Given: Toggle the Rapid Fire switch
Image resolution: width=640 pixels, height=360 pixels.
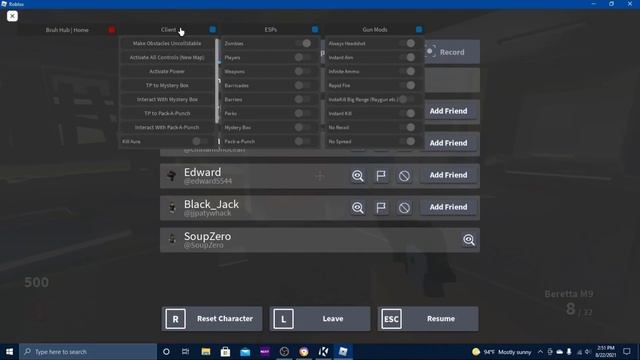Looking at the screenshot, I should [x=407, y=85].
